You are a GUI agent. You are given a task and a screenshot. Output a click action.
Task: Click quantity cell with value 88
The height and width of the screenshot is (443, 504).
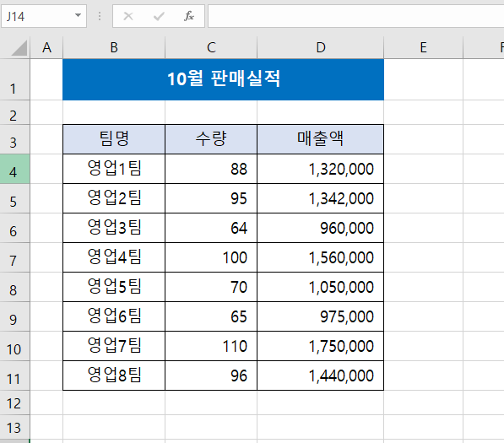[211, 169]
